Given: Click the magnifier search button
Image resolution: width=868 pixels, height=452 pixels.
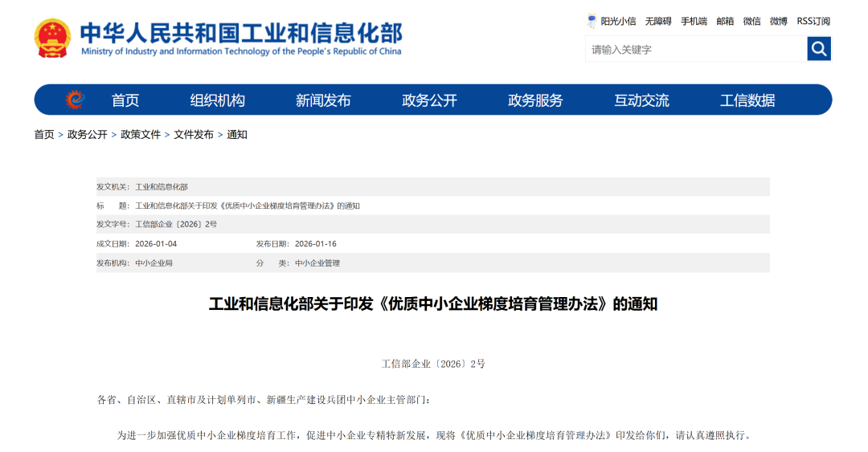Looking at the screenshot, I should [x=818, y=49].
